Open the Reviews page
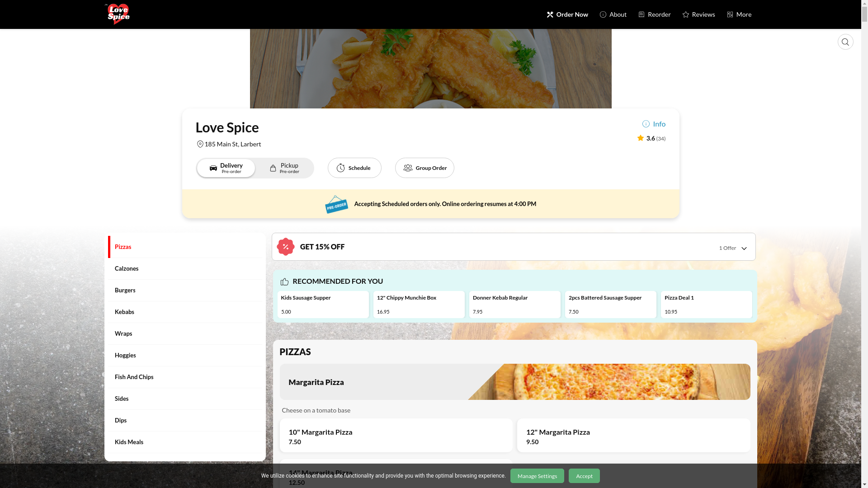The height and width of the screenshot is (488, 868). (x=698, y=14)
